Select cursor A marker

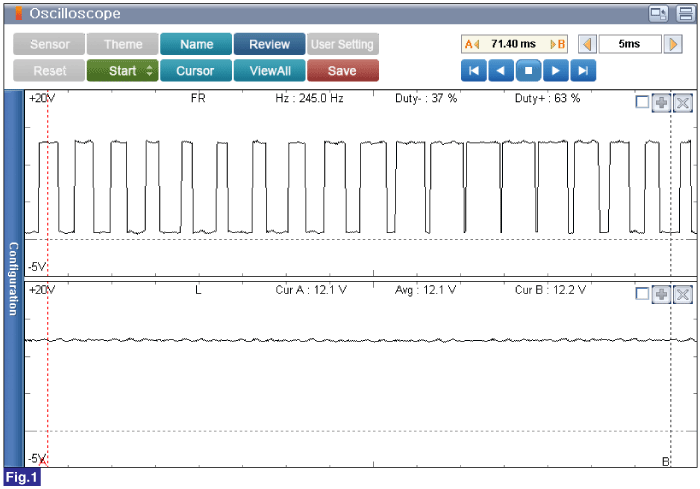pos(471,44)
